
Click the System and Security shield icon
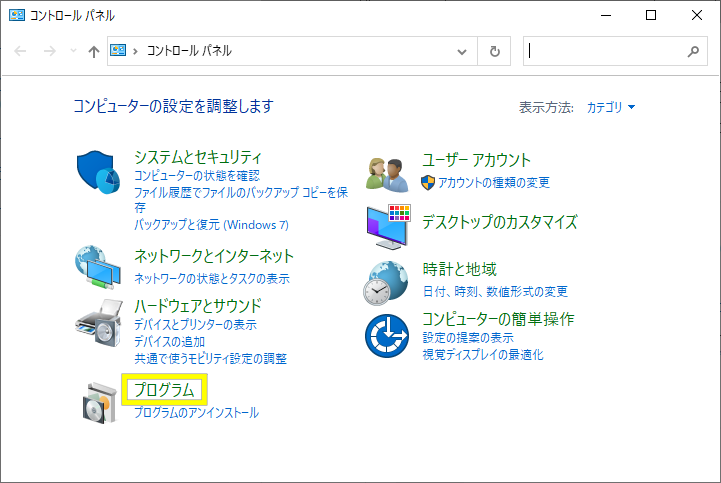coord(98,174)
